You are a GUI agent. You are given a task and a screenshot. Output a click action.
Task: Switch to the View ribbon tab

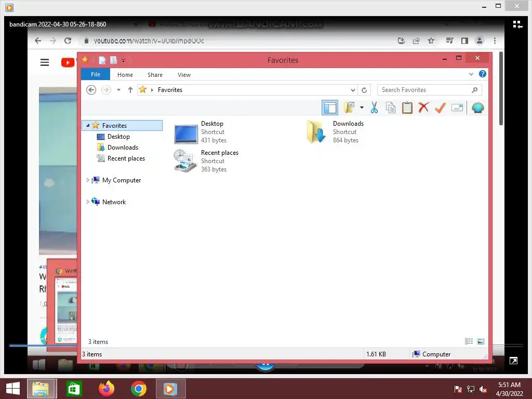pyautogui.click(x=184, y=75)
